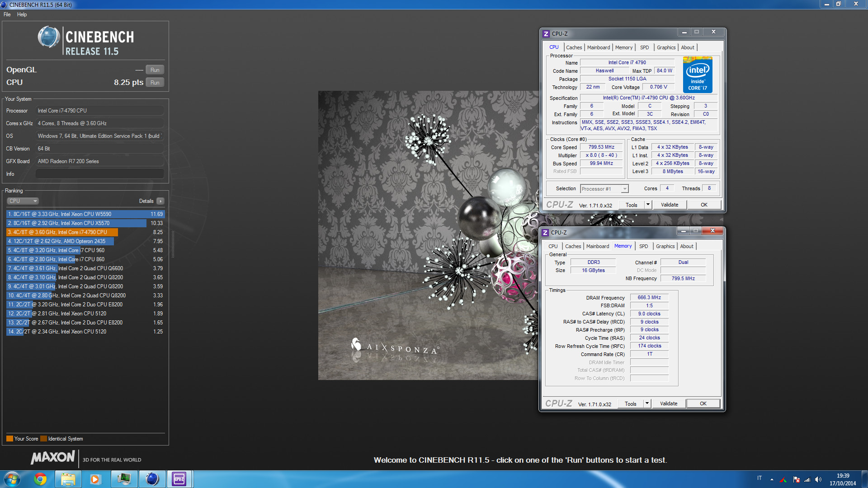Select ranking row Intel Xeon CPU X5570
The width and height of the screenshot is (868, 488).
click(85, 223)
